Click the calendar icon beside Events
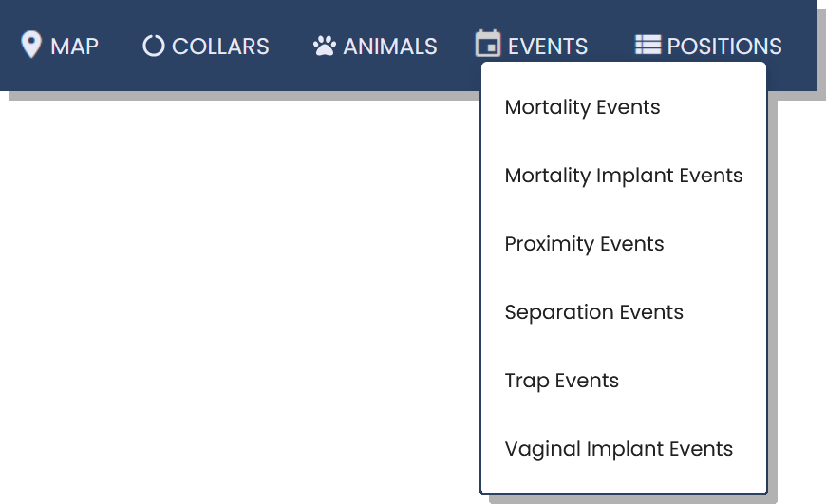826x504 pixels. [488, 43]
